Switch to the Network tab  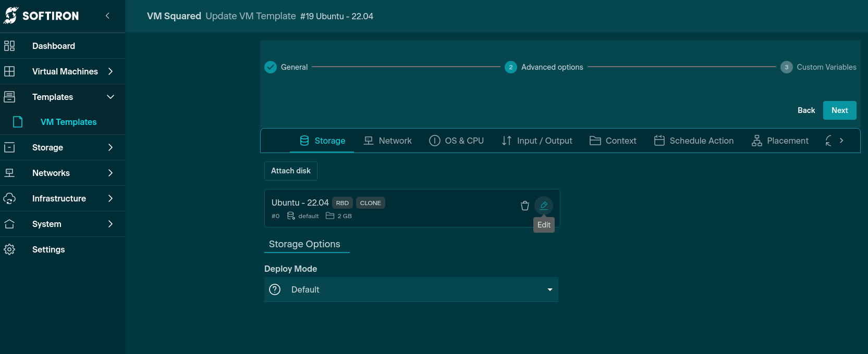coord(387,141)
